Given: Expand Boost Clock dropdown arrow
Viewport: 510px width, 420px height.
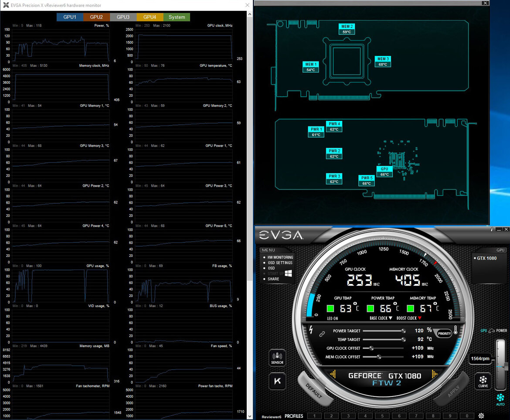Looking at the screenshot, I should point(420,318).
